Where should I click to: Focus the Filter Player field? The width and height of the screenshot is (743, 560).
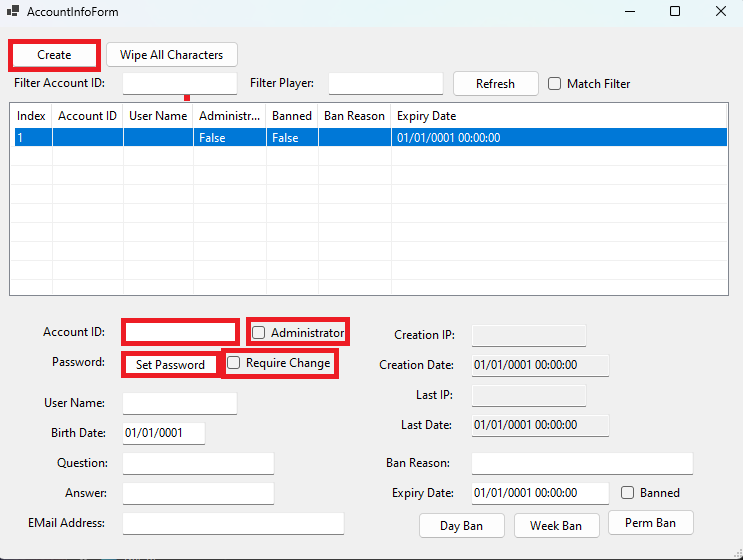(386, 83)
